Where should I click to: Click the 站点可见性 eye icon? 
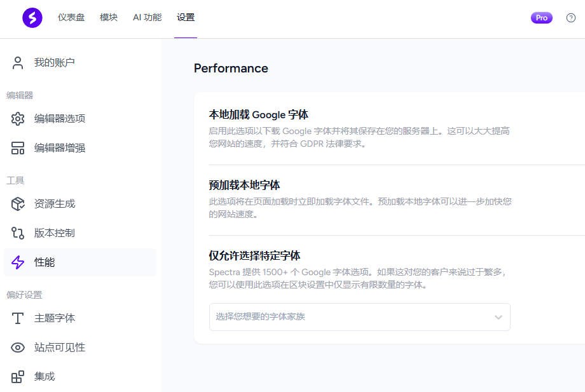[18, 348]
